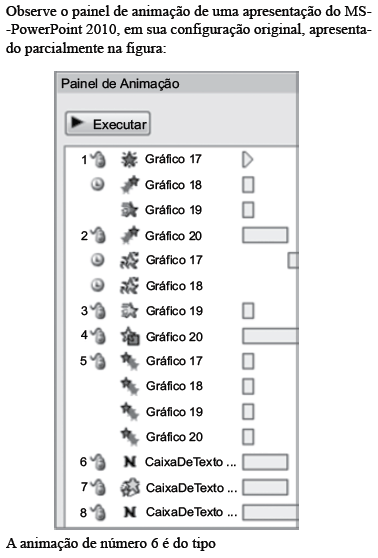Click star icon of animation 7 CaixaDeTexto

tap(129, 487)
